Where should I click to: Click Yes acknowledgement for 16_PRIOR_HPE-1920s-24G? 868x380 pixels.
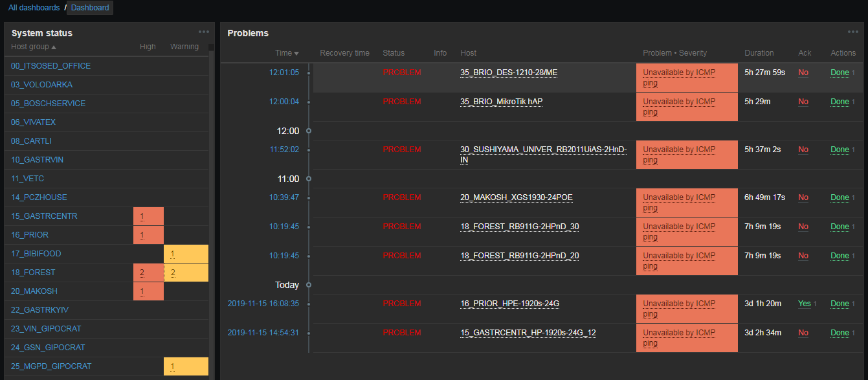tap(804, 304)
